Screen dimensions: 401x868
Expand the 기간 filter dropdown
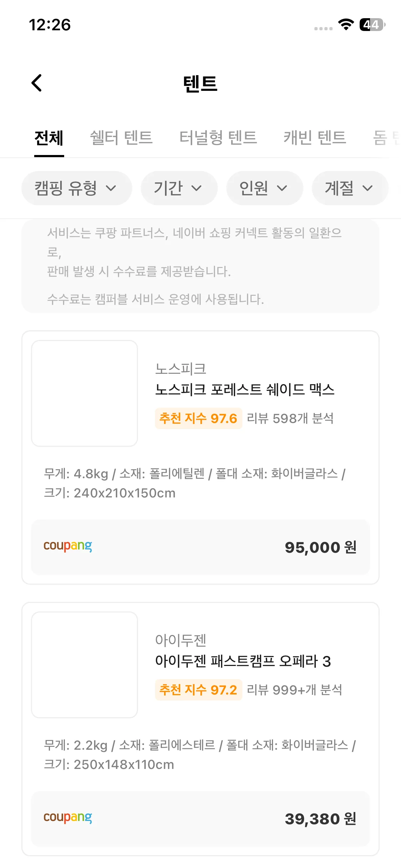pos(179,188)
